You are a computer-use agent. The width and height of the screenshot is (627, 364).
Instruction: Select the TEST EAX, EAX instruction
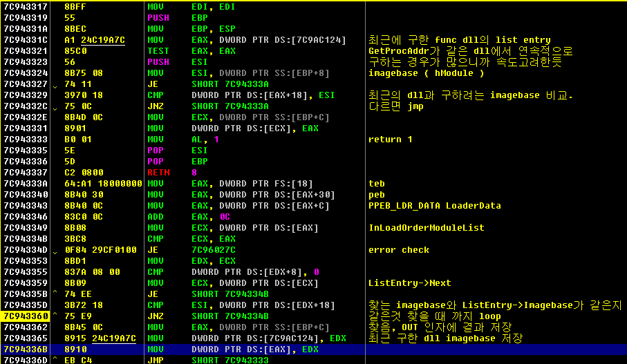(191, 51)
